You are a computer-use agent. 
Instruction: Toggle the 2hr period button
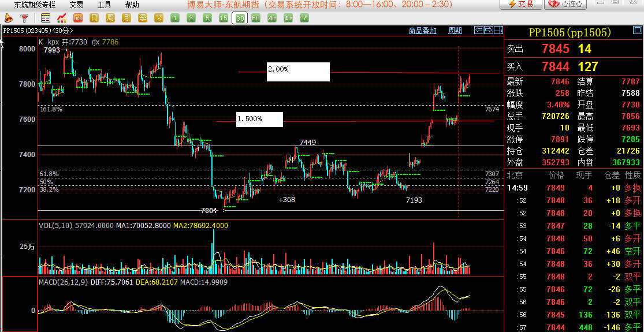pos(271,18)
